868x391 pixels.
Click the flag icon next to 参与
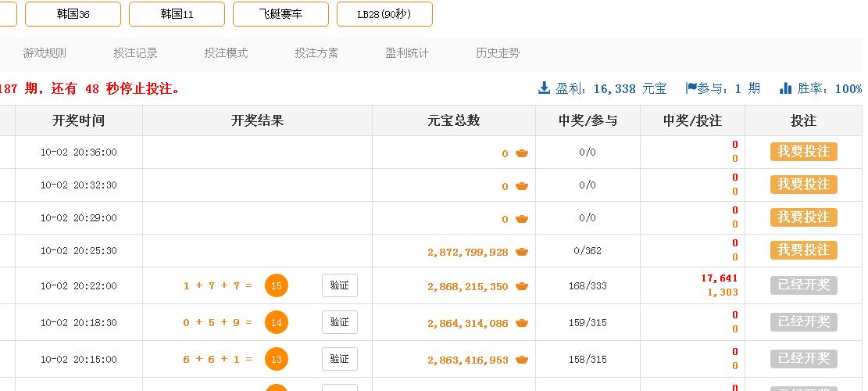pos(691,88)
